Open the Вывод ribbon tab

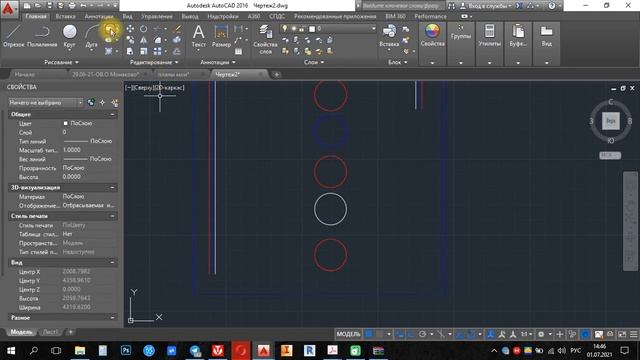pyautogui.click(x=190, y=16)
